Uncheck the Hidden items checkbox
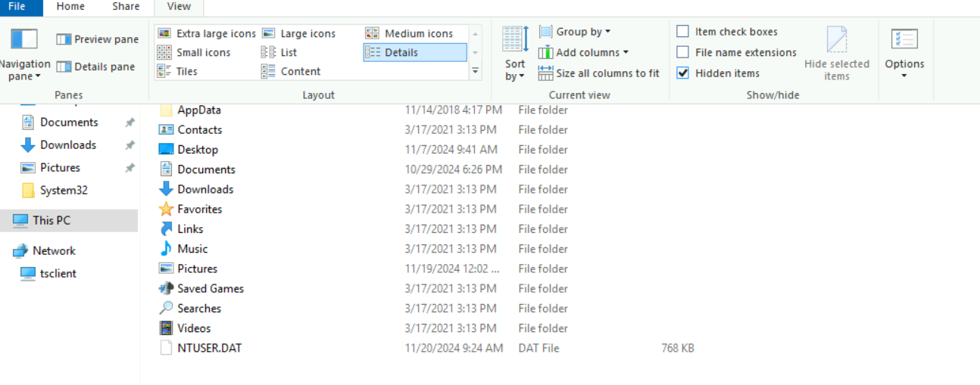This screenshot has height=385, width=980. coord(683,73)
